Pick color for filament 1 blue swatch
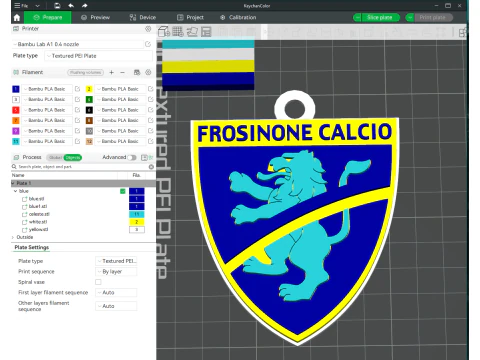 [x=16, y=89]
